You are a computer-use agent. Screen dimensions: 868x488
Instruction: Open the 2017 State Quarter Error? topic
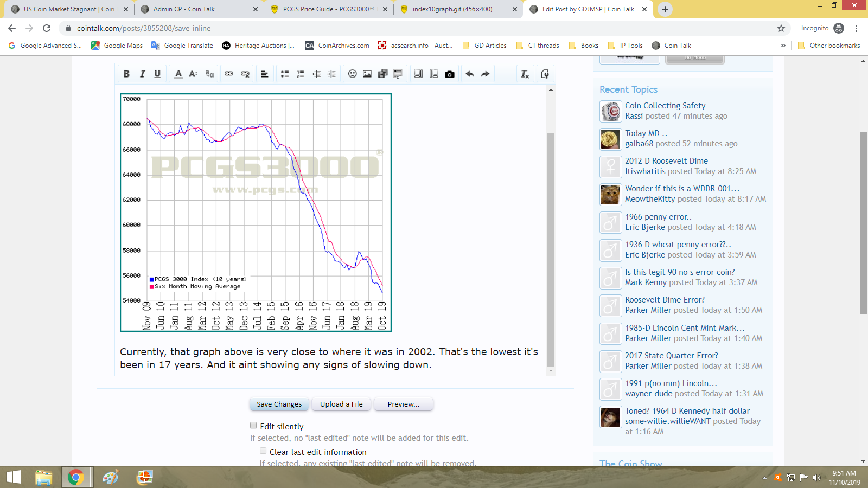[x=671, y=356]
